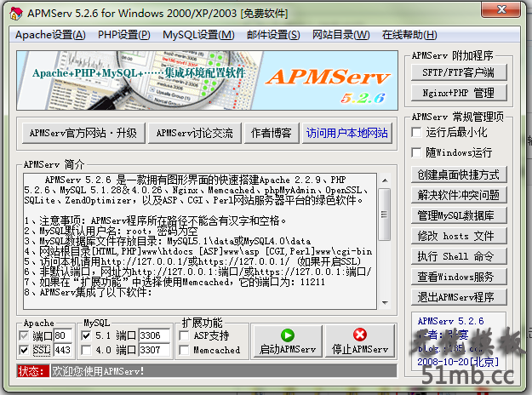The height and width of the screenshot is (395, 532).
Task: Open the PHP设置(P) menu
Action: 123,35
